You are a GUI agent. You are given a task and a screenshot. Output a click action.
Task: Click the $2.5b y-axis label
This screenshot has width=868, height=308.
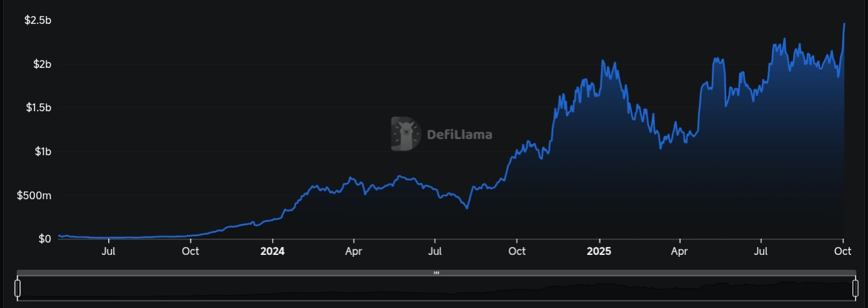point(38,21)
